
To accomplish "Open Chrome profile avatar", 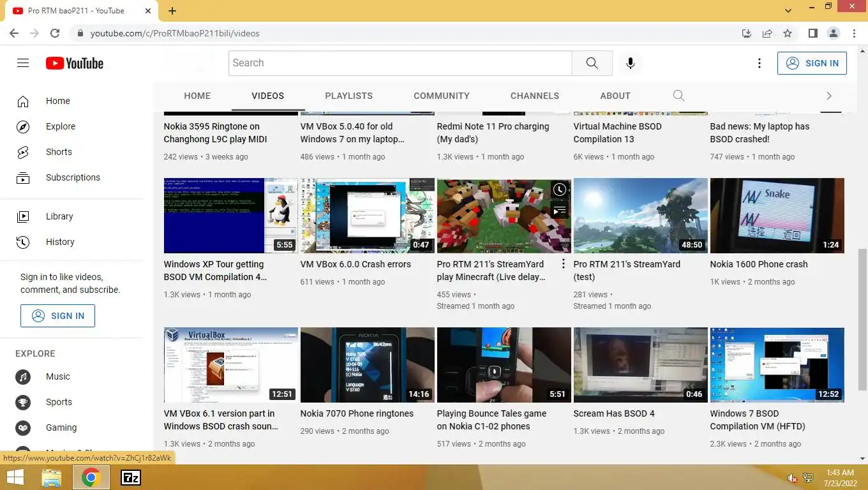I will tap(833, 33).
